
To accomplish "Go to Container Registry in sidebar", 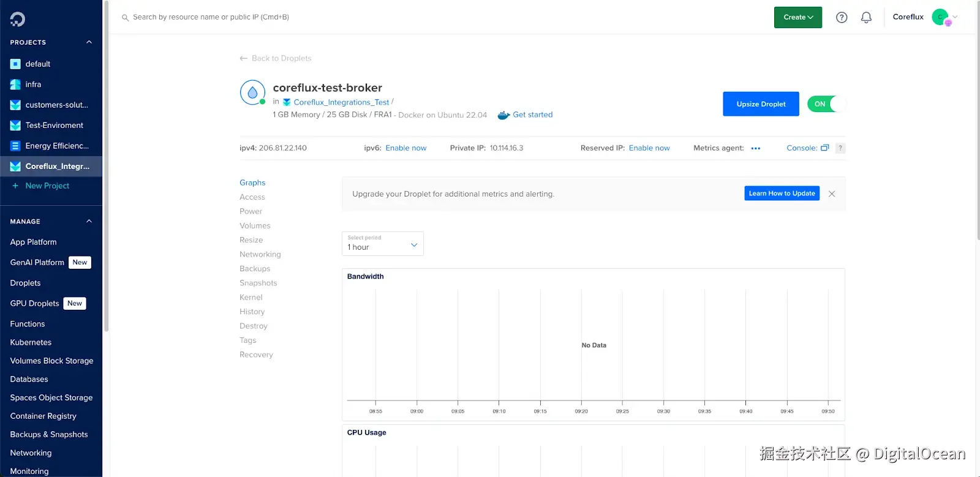I will coord(43,416).
